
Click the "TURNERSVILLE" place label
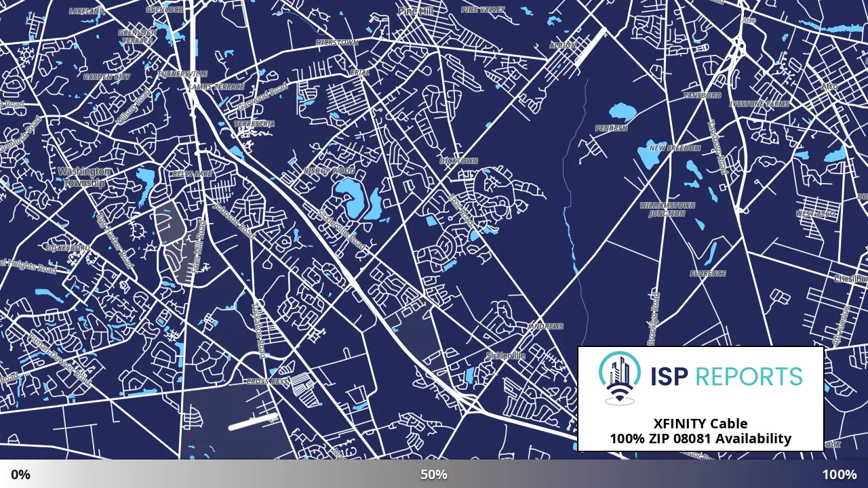tap(182, 73)
